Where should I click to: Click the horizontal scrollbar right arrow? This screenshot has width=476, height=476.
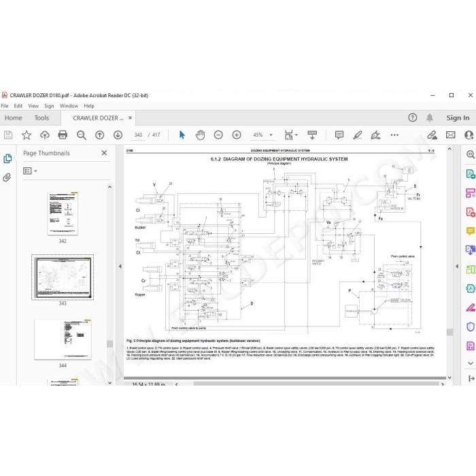coord(443,384)
